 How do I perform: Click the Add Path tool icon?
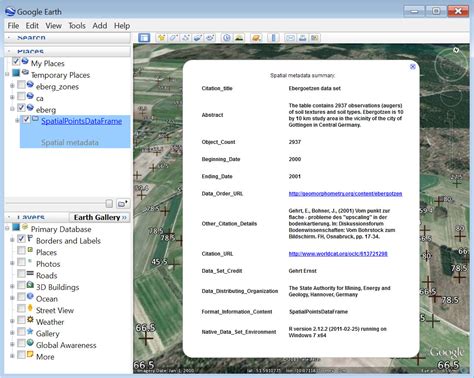(x=186, y=38)
